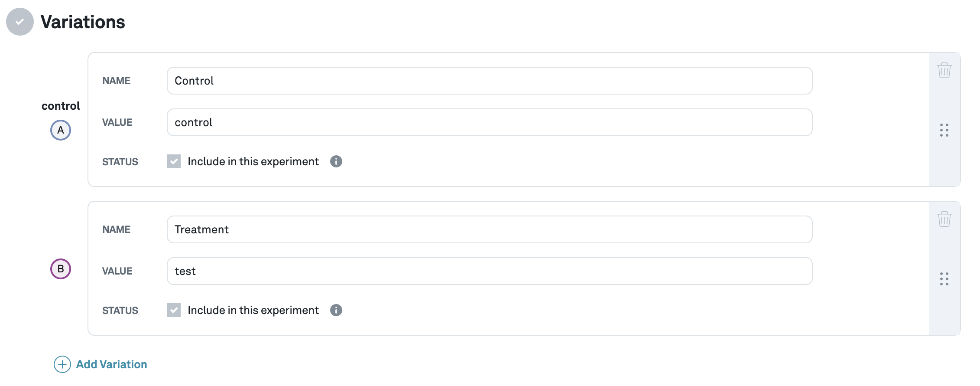Delete the Treatment variation using trash icon
This screenshot has width=980, height=386.
coord(944,219)
